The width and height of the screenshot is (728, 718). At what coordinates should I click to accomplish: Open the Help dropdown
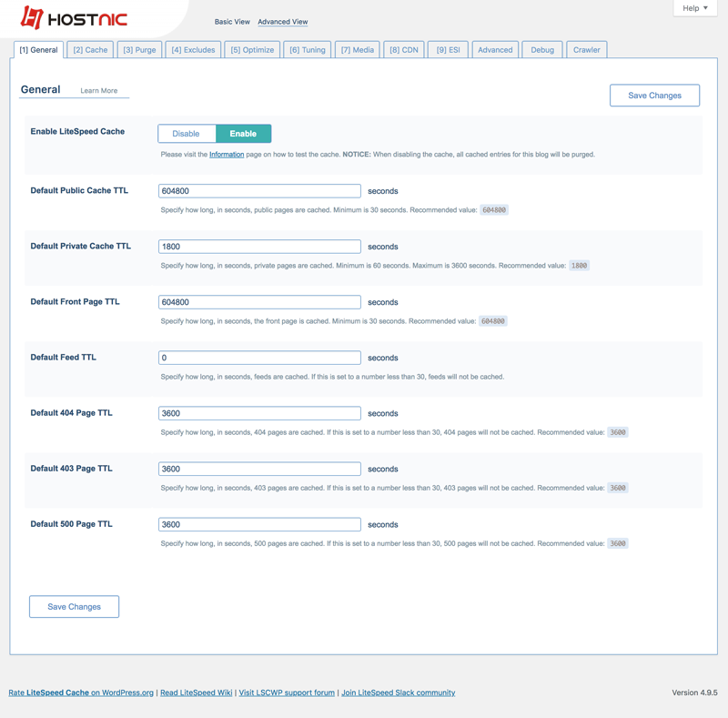coord(695,8)
